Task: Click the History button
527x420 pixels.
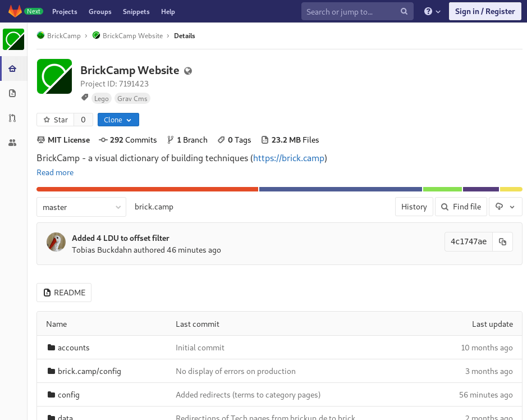Action: pos(414,207)
